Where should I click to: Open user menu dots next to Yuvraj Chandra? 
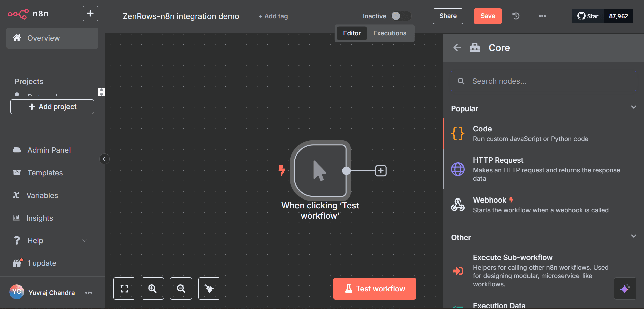(89, 293)
